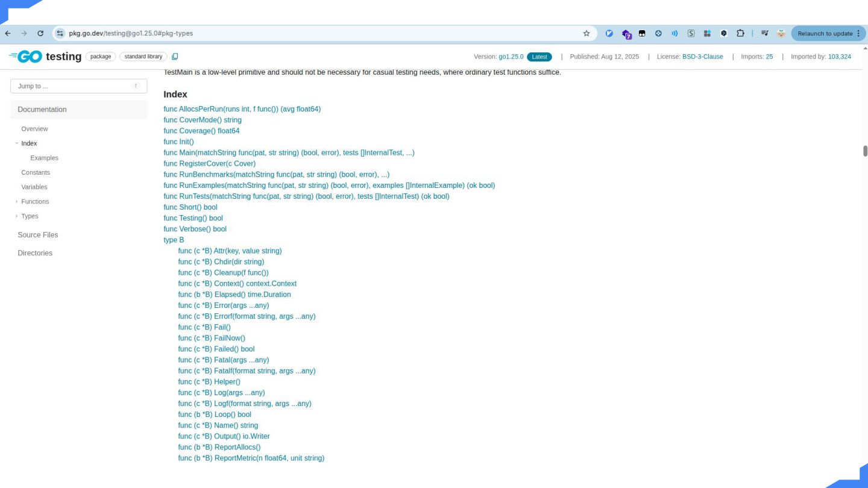The width and height of the screenshot is (868, 488).
Task: Open the four-squares grid extension icon
Action: 708,34
